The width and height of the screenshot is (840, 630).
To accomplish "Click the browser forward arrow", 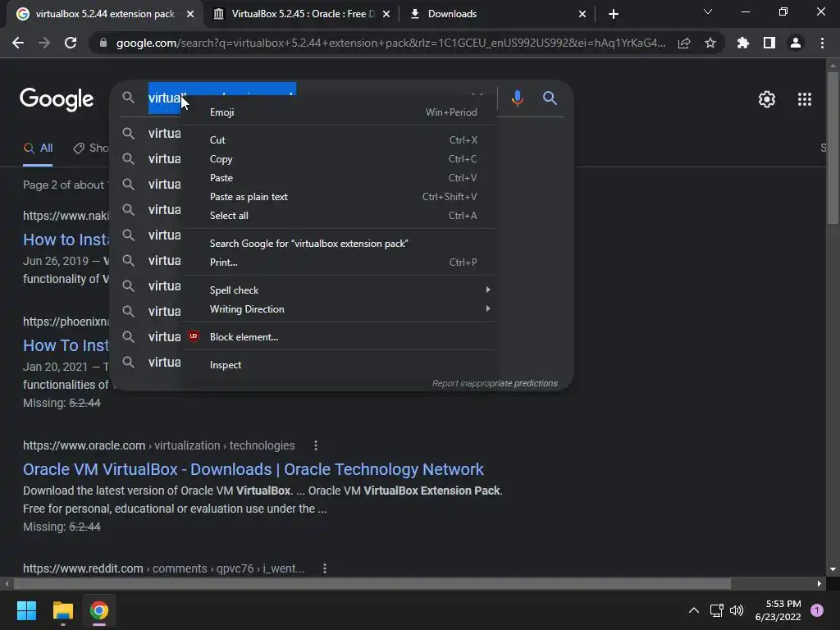I will coord(44,43).
